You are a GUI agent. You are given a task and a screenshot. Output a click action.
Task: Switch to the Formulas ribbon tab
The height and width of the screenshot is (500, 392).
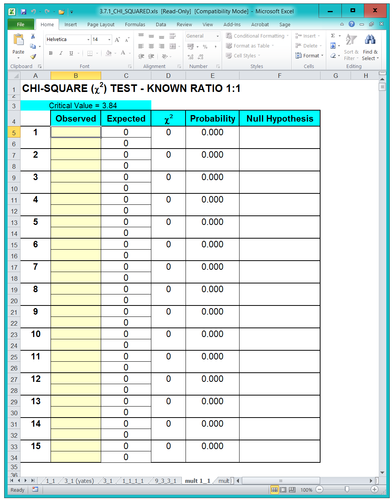tap(135, 24)
